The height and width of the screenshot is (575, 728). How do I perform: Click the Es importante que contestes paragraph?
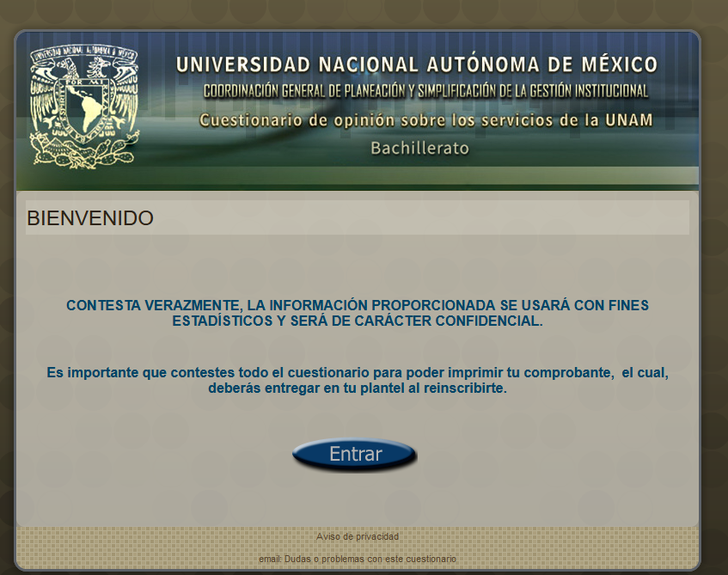coord(357,380)
